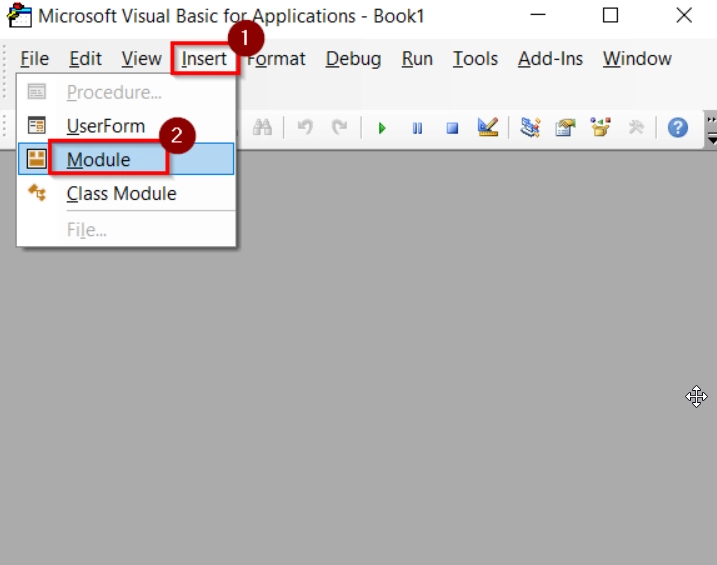The width and height of the screenshot is (717, 565).
Task: Select Class Module menu entry
Action: 121,193
